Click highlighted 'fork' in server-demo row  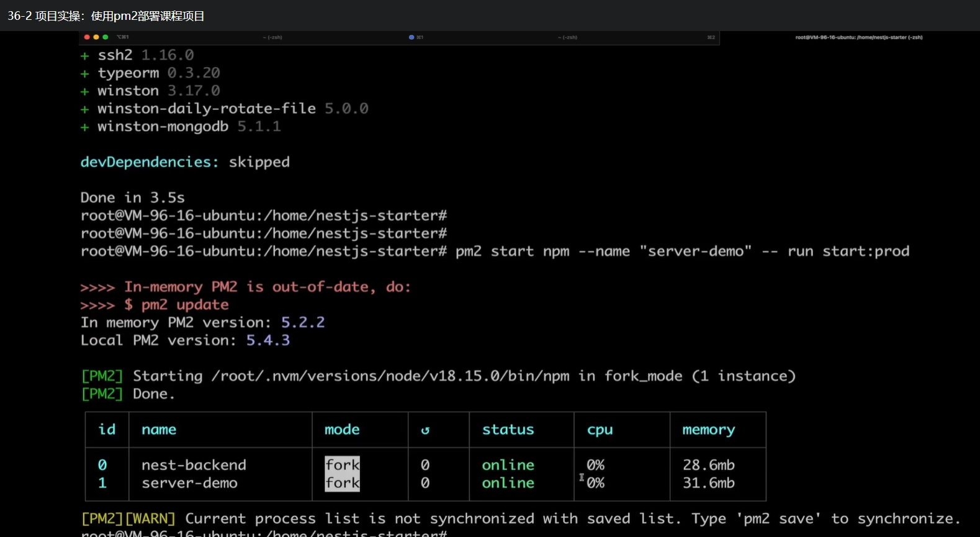343,483
